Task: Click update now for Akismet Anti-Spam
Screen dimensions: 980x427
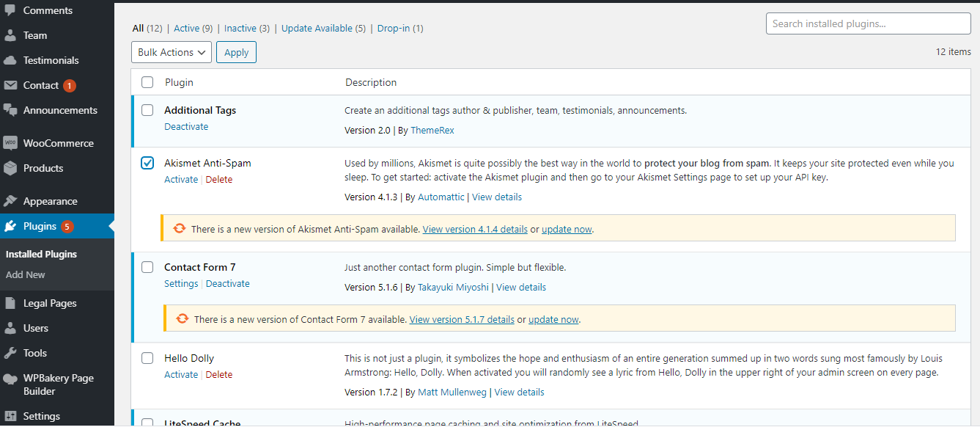Action: point(567,229)
